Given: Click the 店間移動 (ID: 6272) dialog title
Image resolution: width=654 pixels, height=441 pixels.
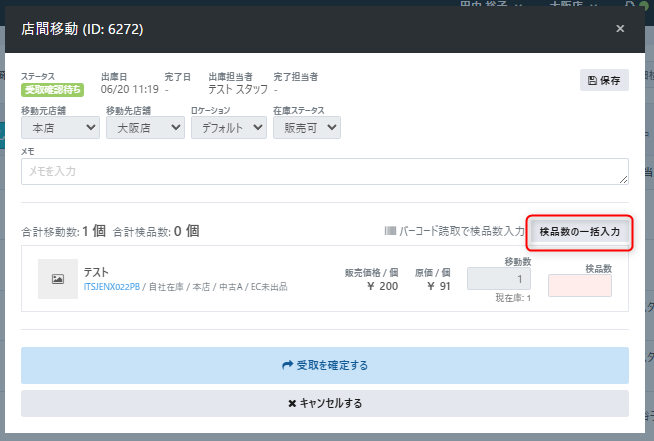Looking at the screenshot, I should pos(82,29).
